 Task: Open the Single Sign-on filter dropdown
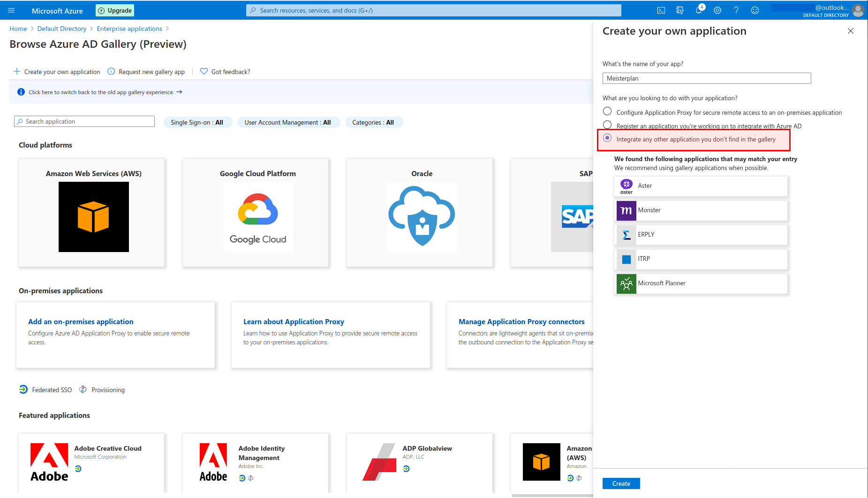(x=197, y=122)
